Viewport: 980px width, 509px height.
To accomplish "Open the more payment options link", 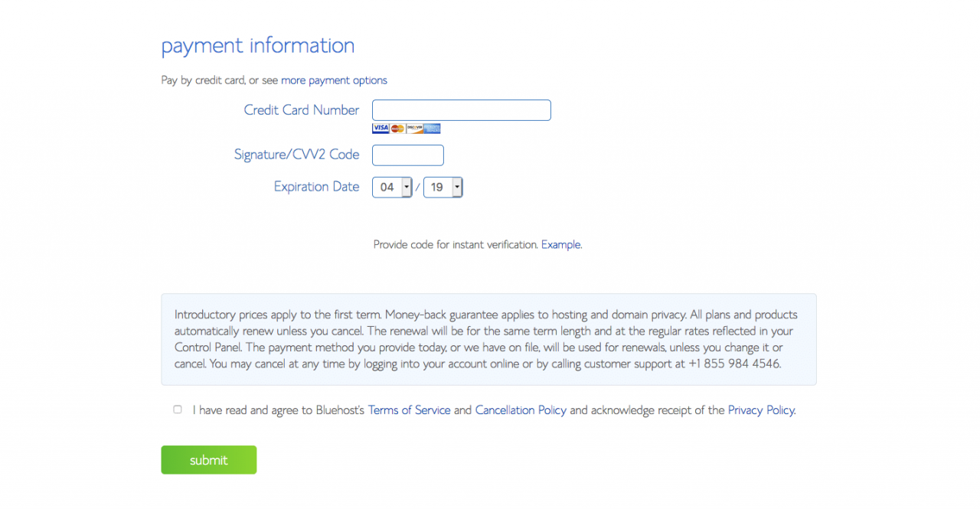I will pyautogui.click(x=334, y=80).
